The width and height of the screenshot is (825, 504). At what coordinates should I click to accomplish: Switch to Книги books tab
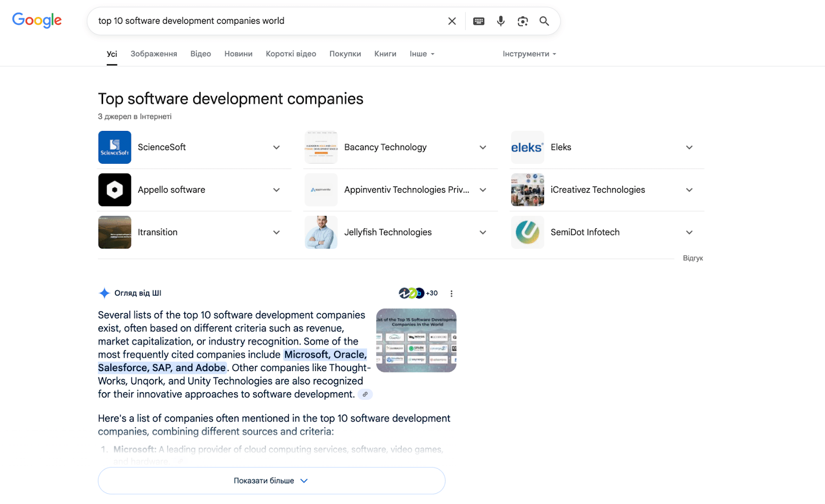385,54
